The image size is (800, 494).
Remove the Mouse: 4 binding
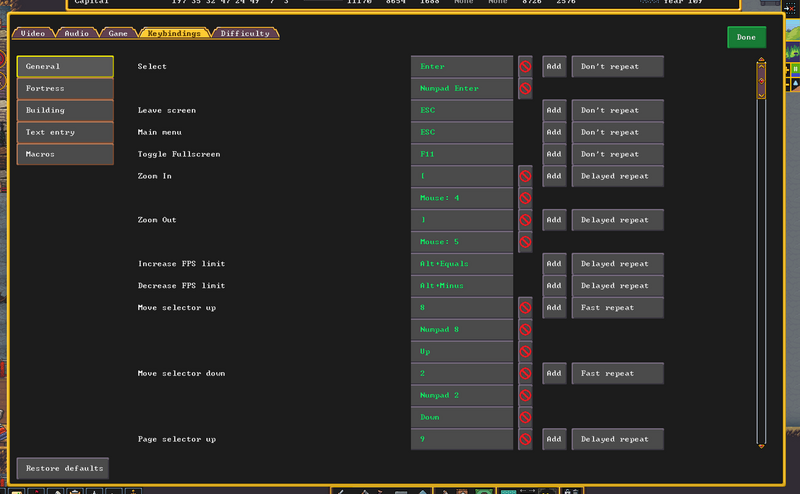(x=525, y=198)
